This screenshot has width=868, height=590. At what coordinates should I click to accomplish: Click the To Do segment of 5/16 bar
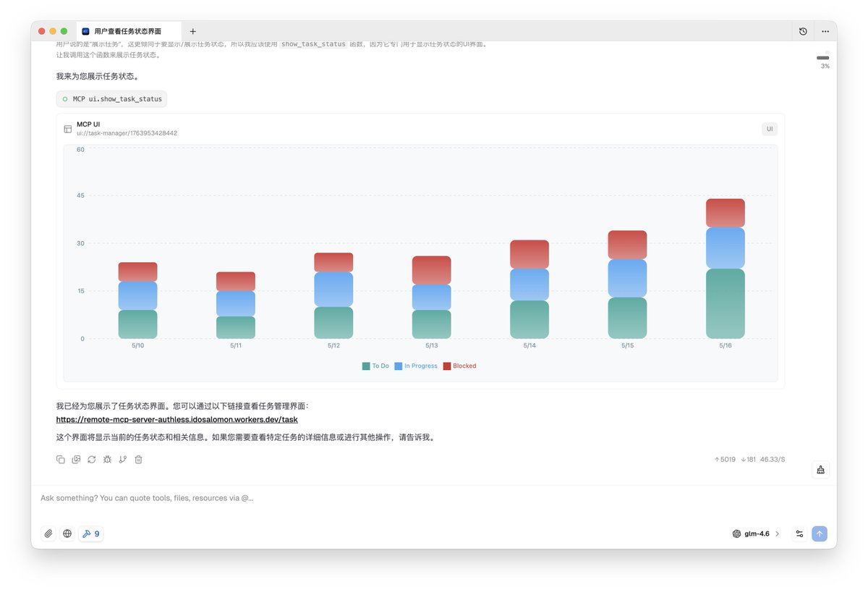(x=725, y=304)
